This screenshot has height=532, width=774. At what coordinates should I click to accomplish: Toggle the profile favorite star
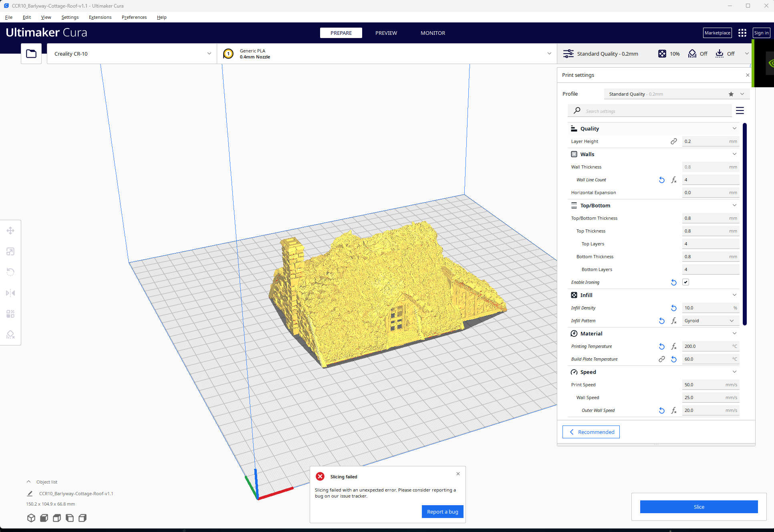pyautogui.click(x=731, y=94)
